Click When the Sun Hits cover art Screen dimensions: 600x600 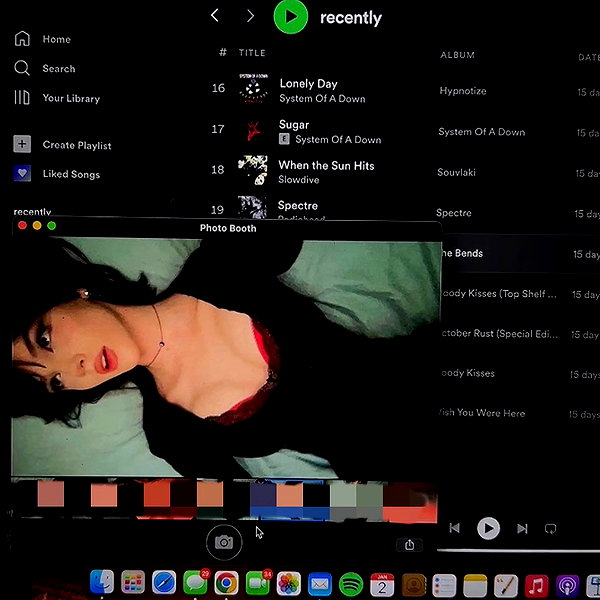pyautogui.click(x=253, y=170)
